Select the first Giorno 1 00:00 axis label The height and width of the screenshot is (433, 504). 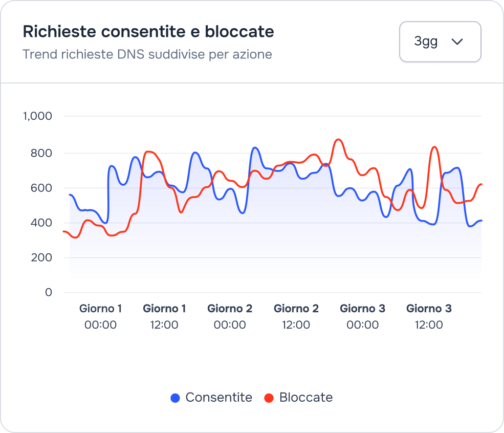tap(101, 316)
